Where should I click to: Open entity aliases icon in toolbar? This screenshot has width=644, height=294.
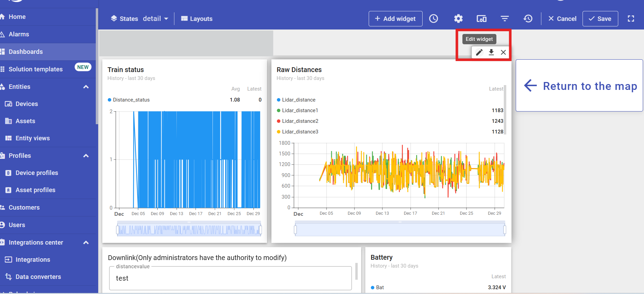pyautogui.click(x=481, y=19)
